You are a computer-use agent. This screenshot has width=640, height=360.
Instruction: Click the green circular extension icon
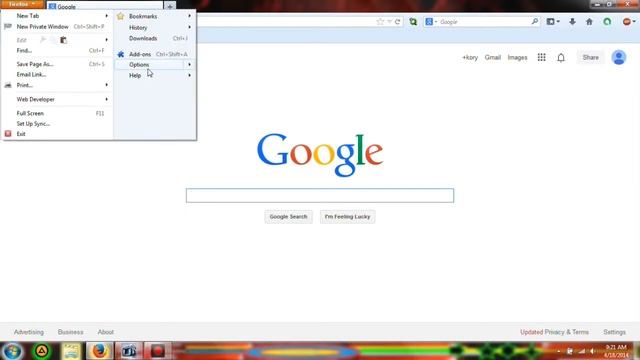point(607,22)
